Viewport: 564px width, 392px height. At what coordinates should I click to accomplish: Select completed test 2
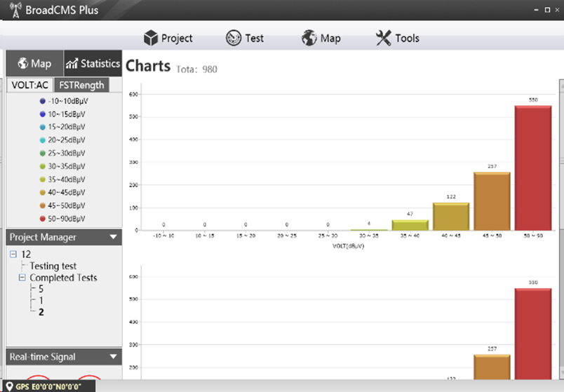[41, 312]
